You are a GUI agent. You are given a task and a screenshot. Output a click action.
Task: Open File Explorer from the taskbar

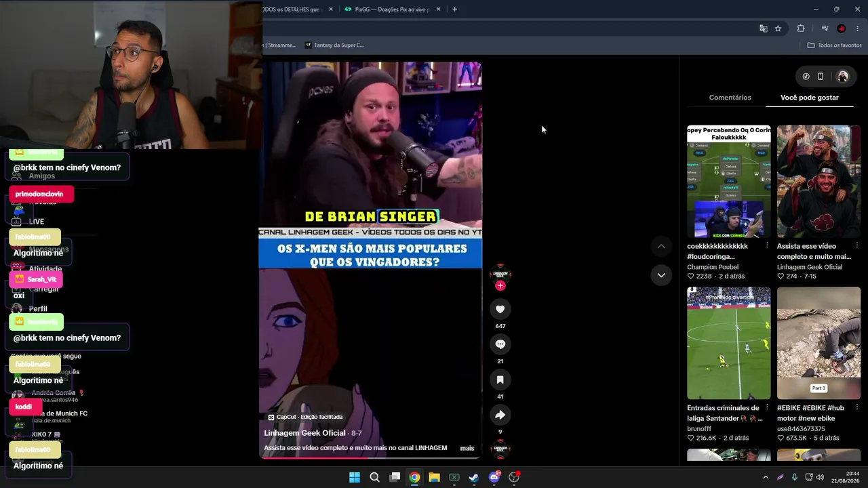pos(434,477)
